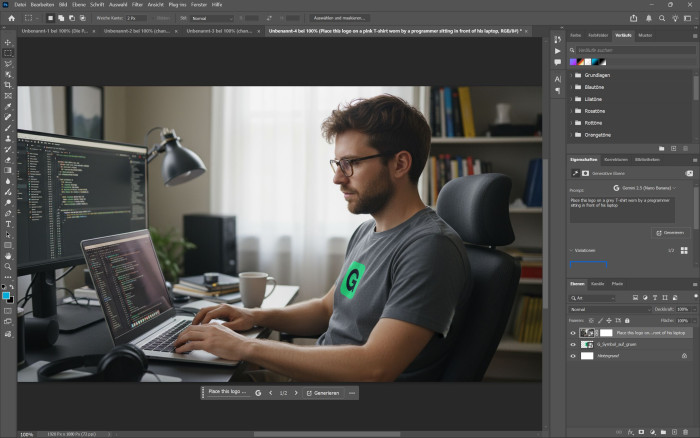The width and height of the screenshot is (700, 438).
Task: Expand the Rosatöne gradient folder
Action: coord(571,111)
